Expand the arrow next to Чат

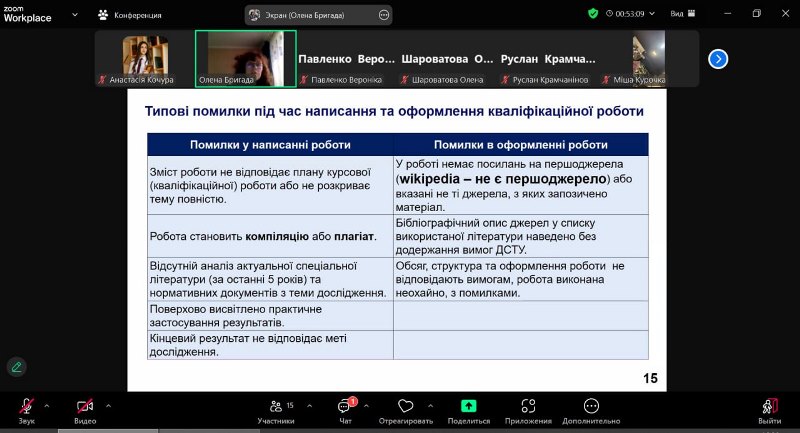pyautogui.click(x=366, y=406)
